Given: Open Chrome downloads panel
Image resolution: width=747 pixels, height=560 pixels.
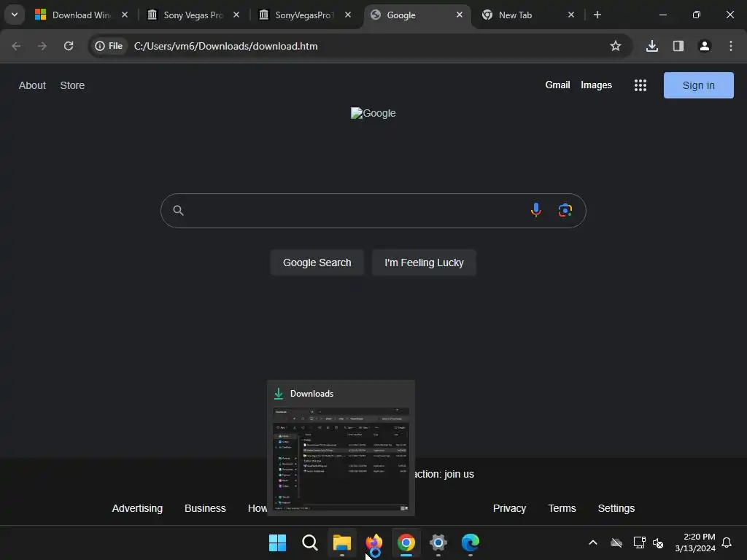Looking at the screenshot, I should [652, 46].
